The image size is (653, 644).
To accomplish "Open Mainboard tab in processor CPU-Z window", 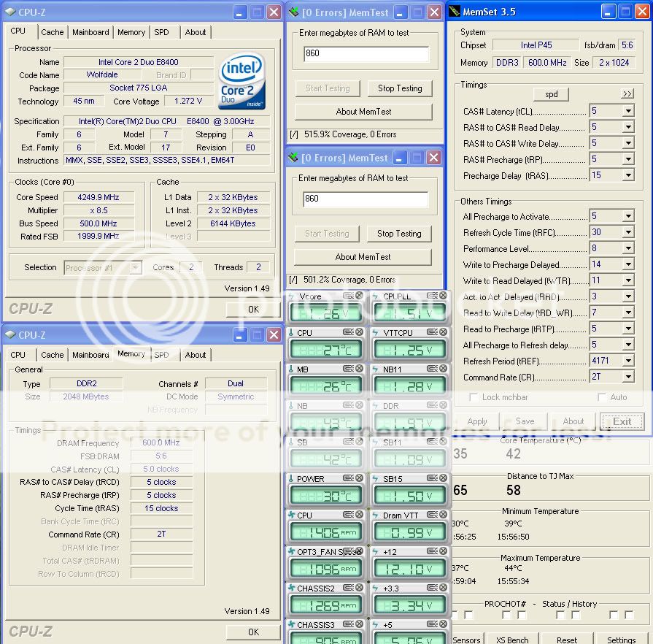I will (90, 32).
